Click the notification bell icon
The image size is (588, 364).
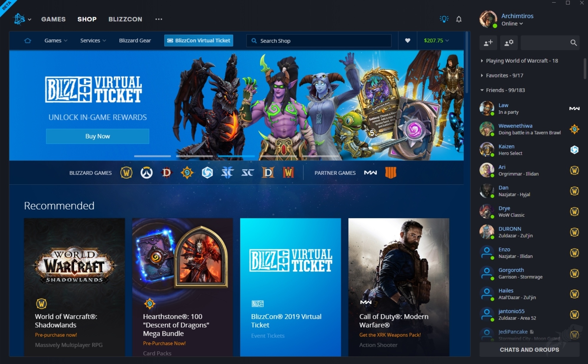click(x=459, y=19)
